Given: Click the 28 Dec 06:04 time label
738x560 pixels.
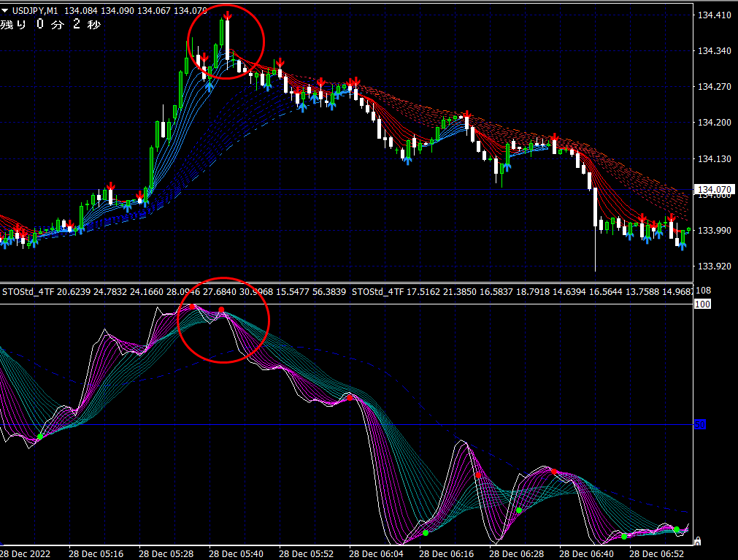Looking at the screenshot, I should coord(377,553).
